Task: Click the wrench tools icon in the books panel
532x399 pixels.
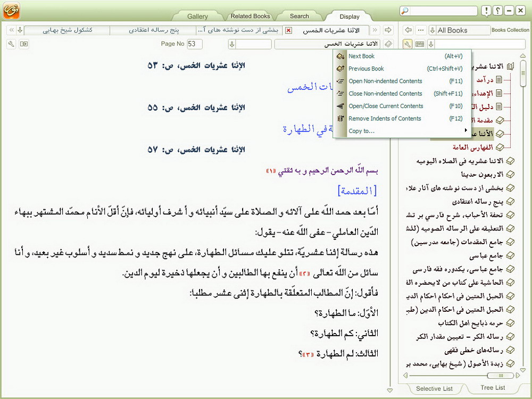Action: click(408, 44)
